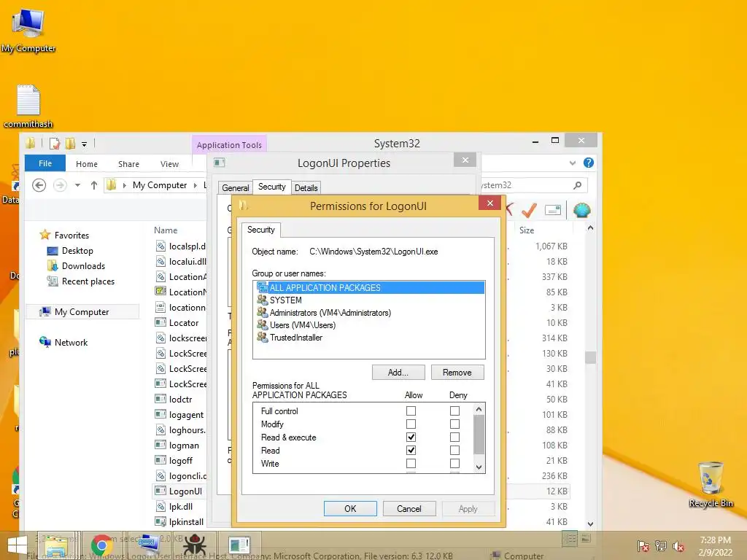Go up one folder level
The height and width of the screenshot is (560, 747).
click(94, 185)
